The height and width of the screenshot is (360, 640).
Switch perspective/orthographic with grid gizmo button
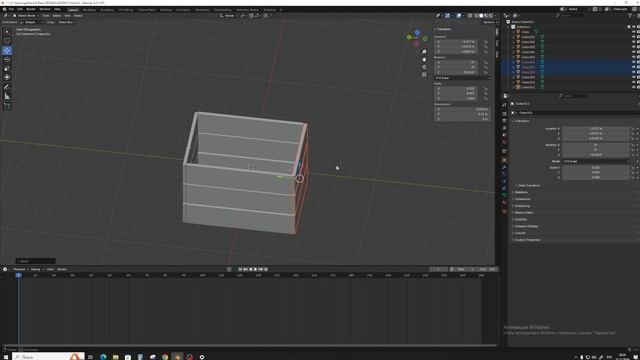[424, 75]
